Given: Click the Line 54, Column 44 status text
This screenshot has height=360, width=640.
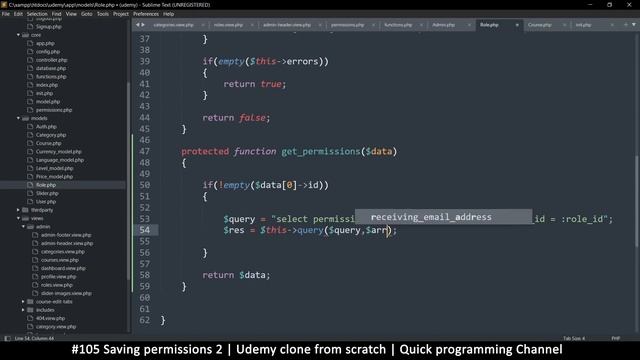Looking at the screenshot, I should (x=34, y=338).
